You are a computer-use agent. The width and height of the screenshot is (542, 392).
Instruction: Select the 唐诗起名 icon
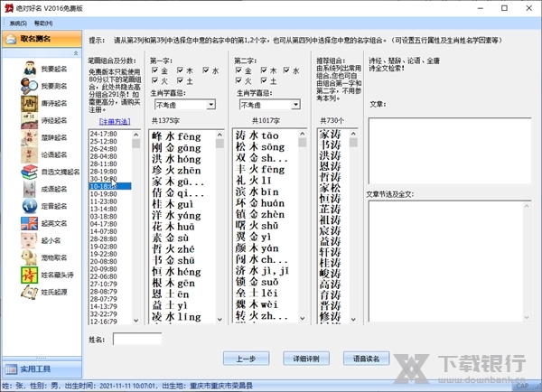click(30, 103)
